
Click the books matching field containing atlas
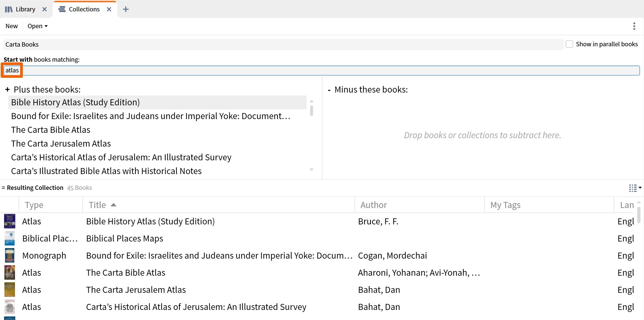point(321,70)
